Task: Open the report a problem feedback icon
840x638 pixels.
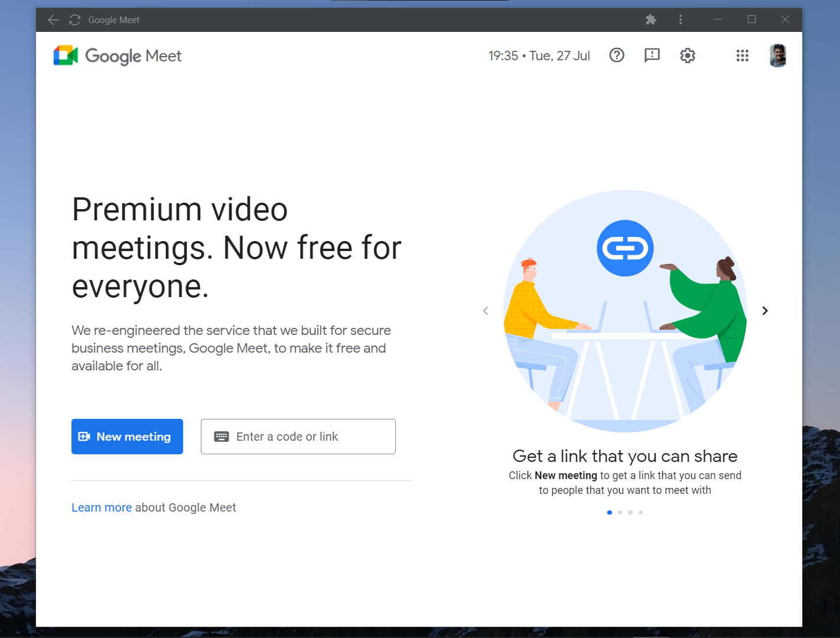Action: [652, 56]
